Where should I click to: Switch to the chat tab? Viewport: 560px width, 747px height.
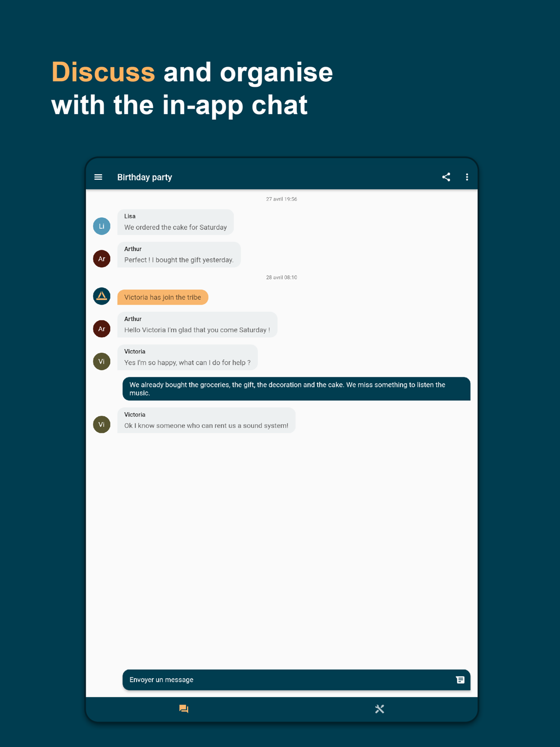click(x=184, y=709)
